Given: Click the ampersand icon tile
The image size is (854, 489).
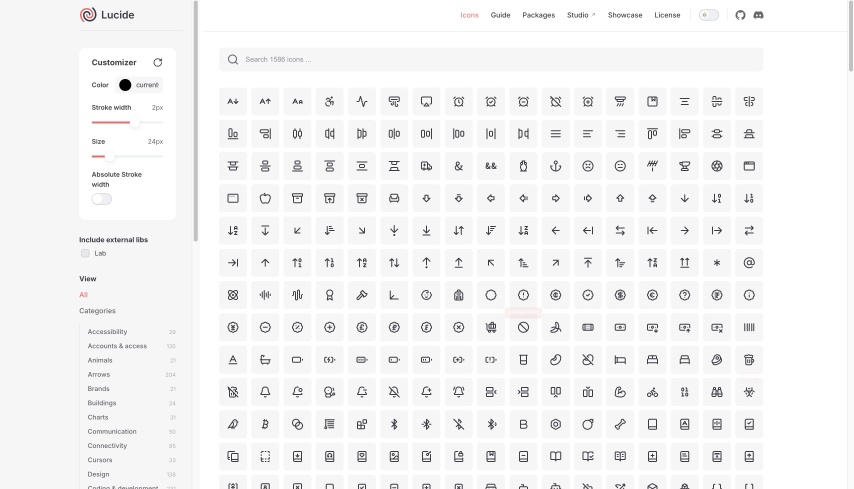Looking at the screenshot, I should (458, 166).
